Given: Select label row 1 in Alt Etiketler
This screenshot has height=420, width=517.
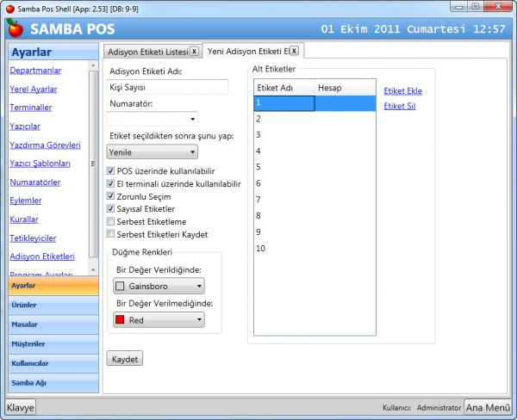Looking at the screenshot, I should coord(315,103).
